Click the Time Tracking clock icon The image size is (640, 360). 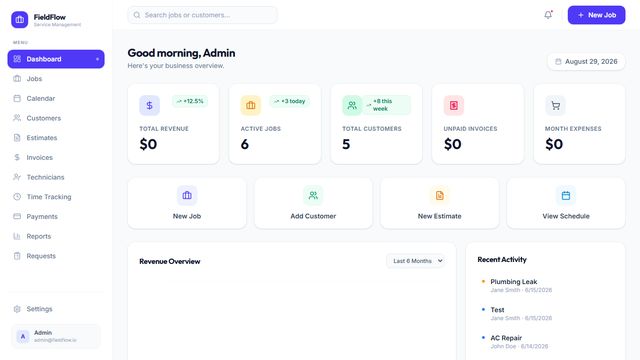[x=17, y=197]
